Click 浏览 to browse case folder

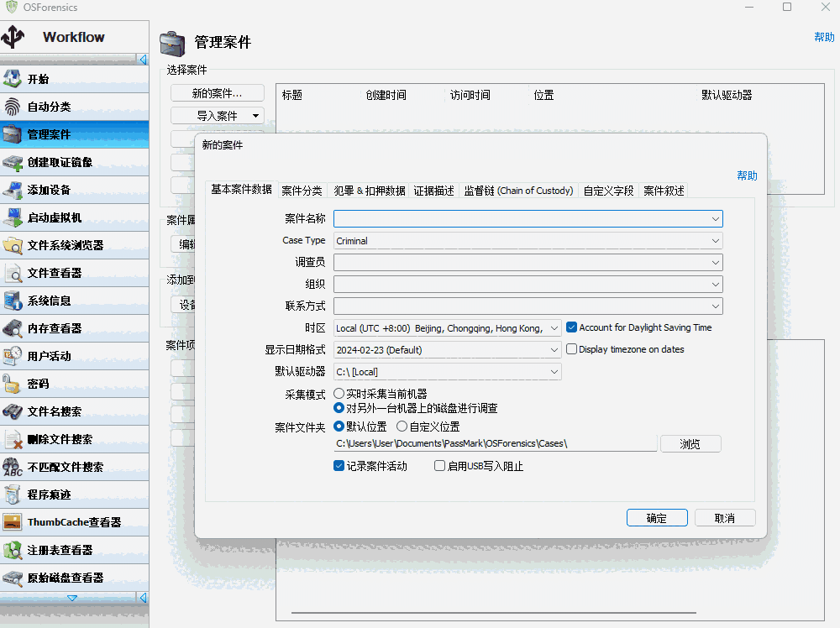click(x=690, y=444)
